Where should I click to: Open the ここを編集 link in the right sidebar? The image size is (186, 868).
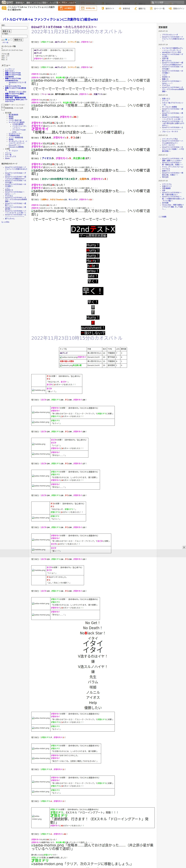(x=162, y=217)
